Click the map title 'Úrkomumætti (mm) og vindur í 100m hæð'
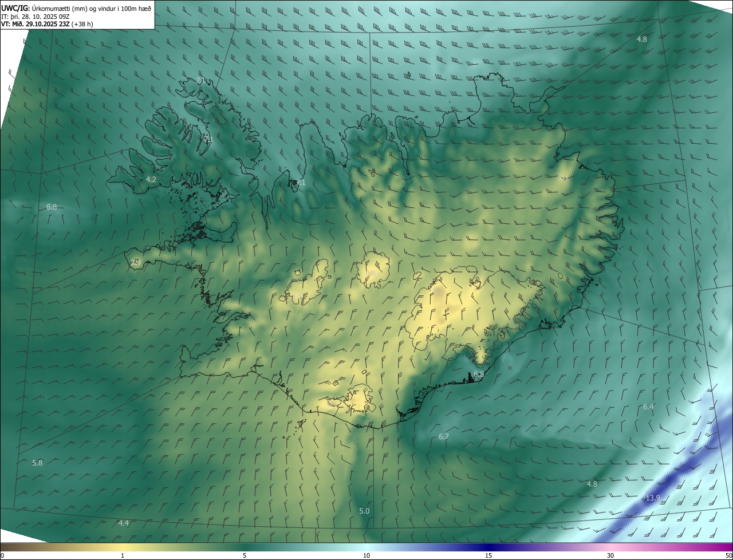Image resolution: width=733 pixels, height=560 pixels. click(x=91, y=8)
